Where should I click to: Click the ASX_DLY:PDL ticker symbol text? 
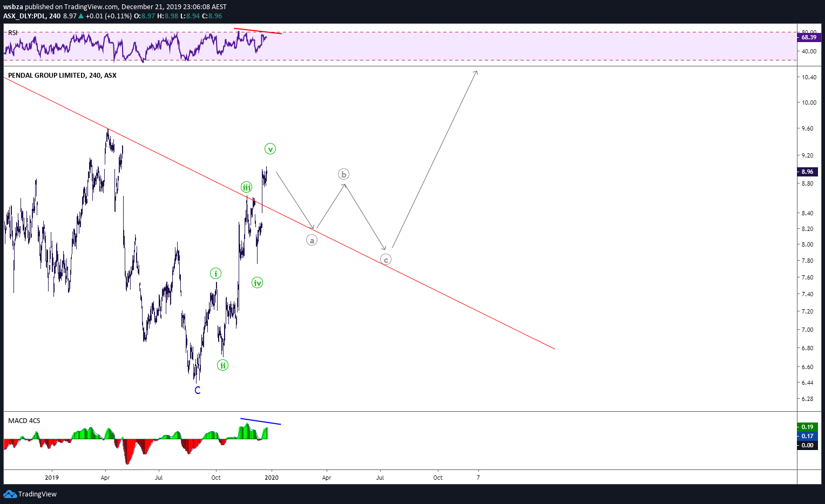pyautogui.click(x=25, y=16)
